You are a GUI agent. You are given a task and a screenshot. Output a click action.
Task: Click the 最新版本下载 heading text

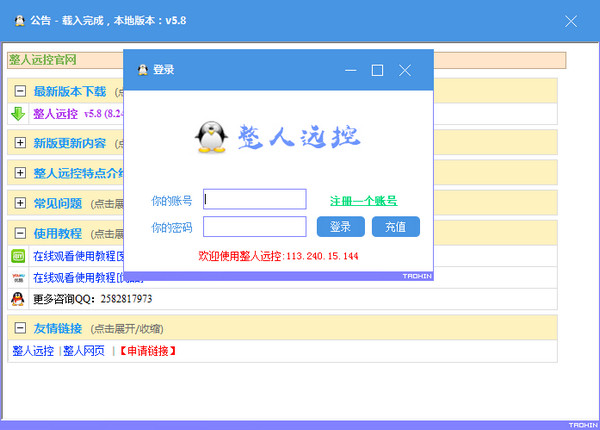(x=70, y=91)
